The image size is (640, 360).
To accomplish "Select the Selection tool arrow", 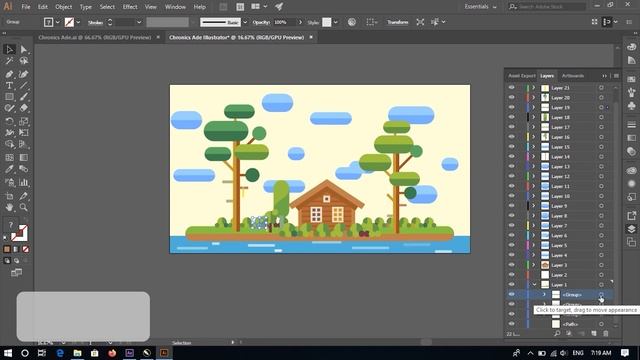I will coord(9,50).
